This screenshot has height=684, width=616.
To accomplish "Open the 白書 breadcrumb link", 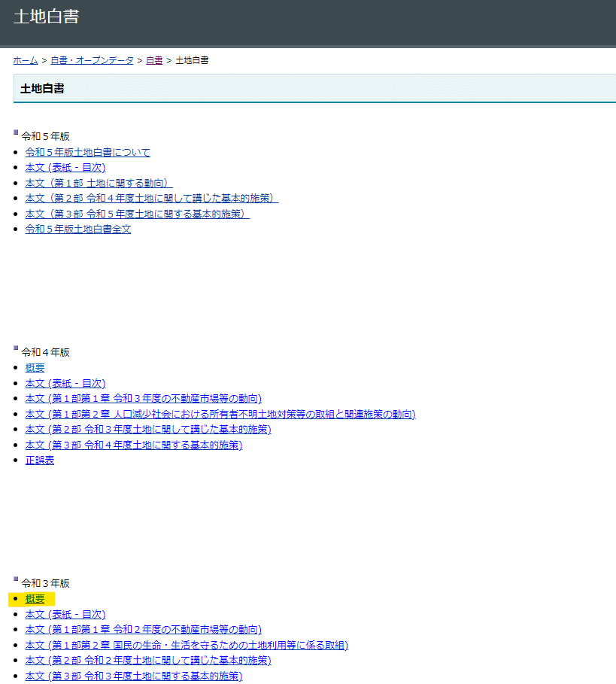I will (154, 61).
